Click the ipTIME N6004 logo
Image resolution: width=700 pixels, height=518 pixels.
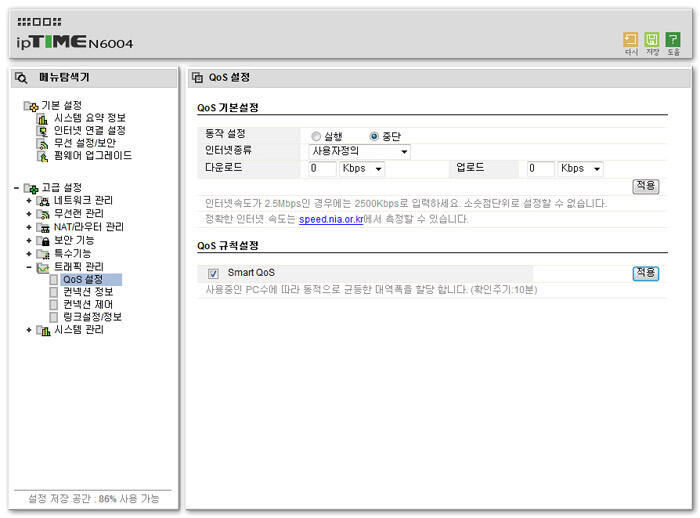[75, 42]
